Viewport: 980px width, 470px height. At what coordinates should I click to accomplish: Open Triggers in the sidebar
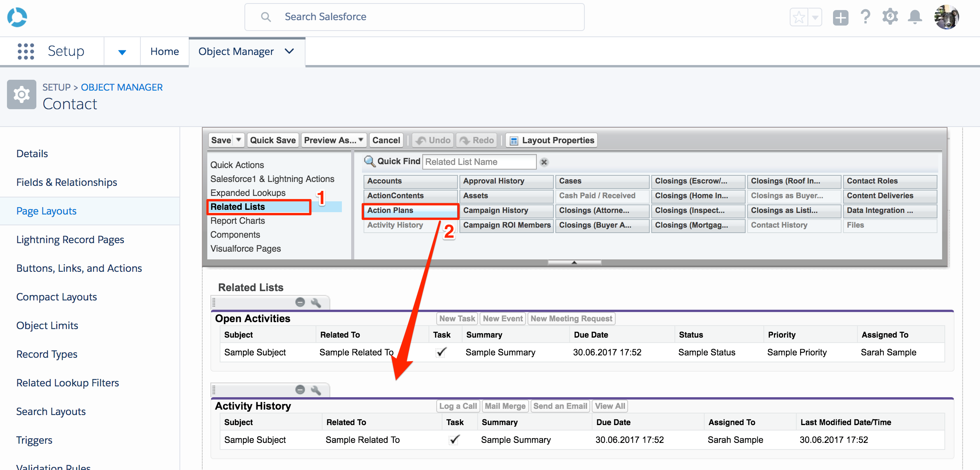[x=34, y=440]
